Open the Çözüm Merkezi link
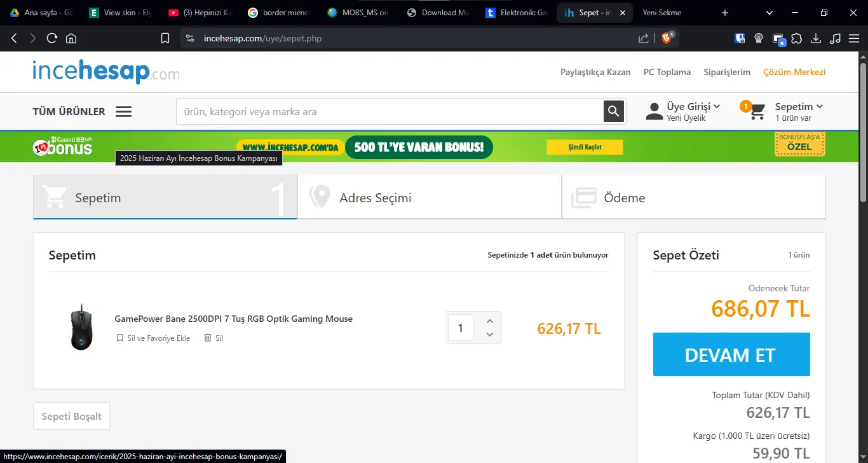 (x=794, y=72)
